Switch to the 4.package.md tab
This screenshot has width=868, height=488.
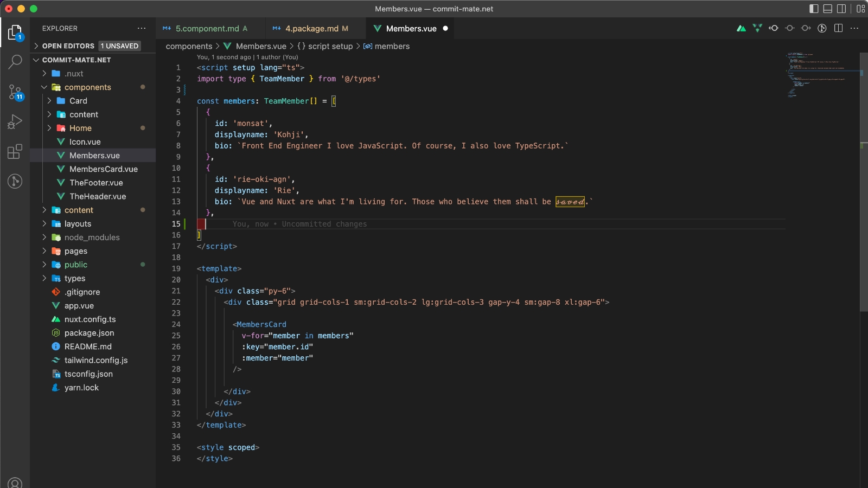point(311,29)
